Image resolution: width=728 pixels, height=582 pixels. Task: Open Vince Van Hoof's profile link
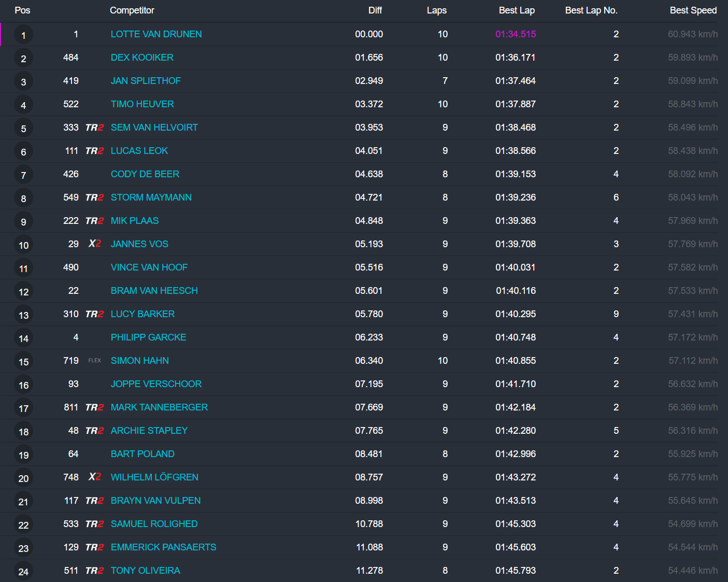tap(149, 267)
